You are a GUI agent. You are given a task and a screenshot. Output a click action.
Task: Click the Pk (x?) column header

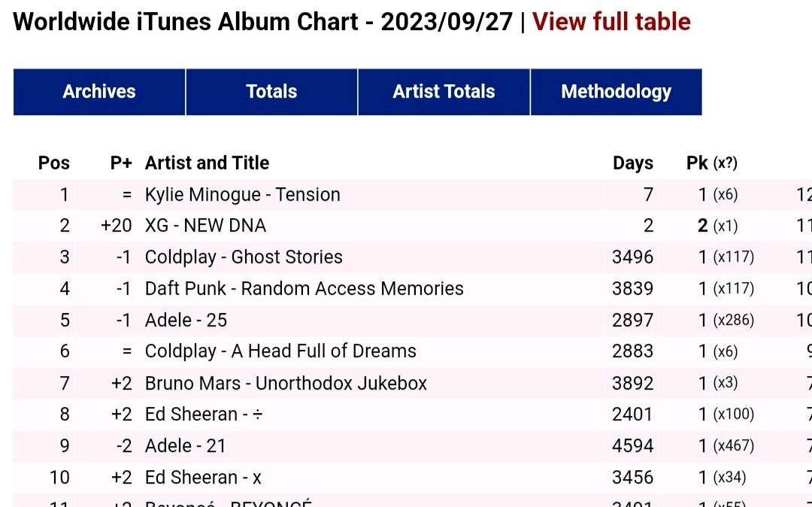pyautogui.click(x=711, y=162)
